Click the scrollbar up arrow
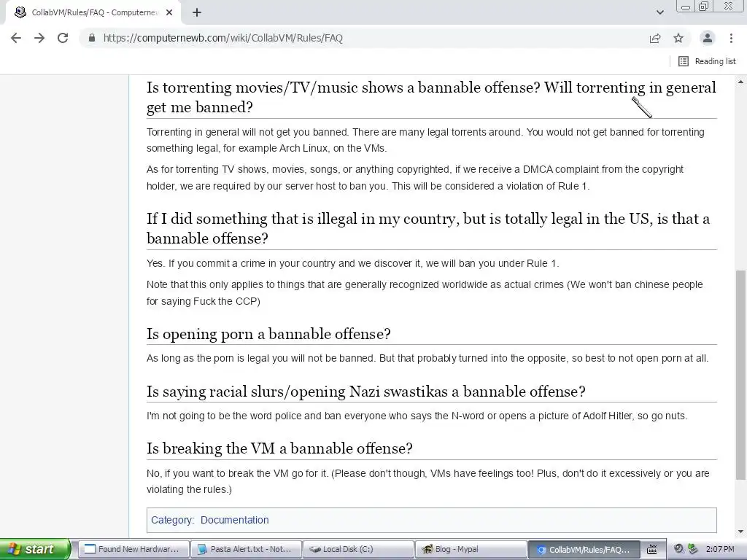The image size is (747, 560). tap(741, 82)
